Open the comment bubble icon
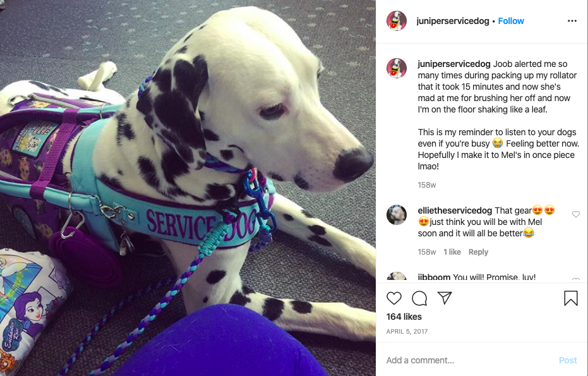The width and height of the screenshot is (588, 376). click(419, 298)
